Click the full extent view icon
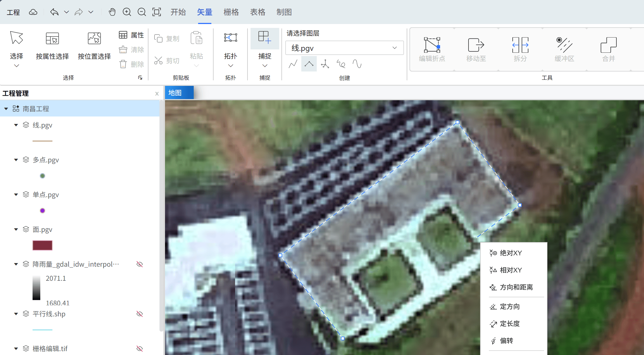The height and width of the screenshot is (355, 644). pos(156,12)
